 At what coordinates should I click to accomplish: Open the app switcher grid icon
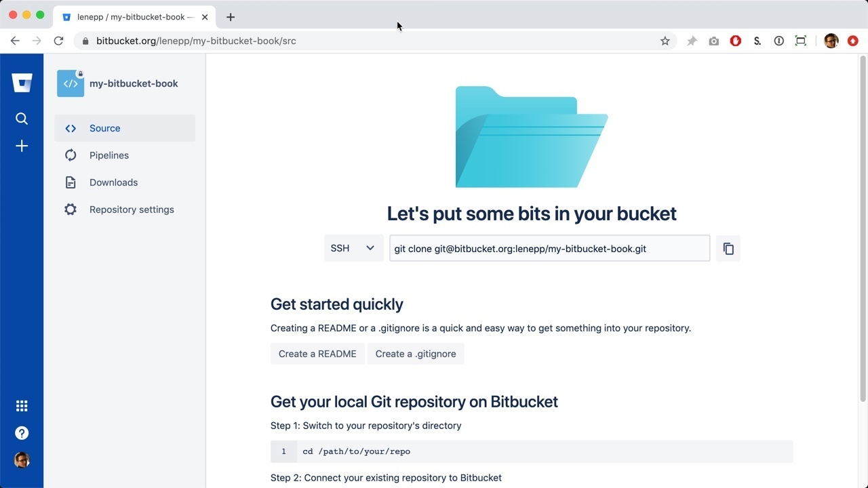coord(22,406)
